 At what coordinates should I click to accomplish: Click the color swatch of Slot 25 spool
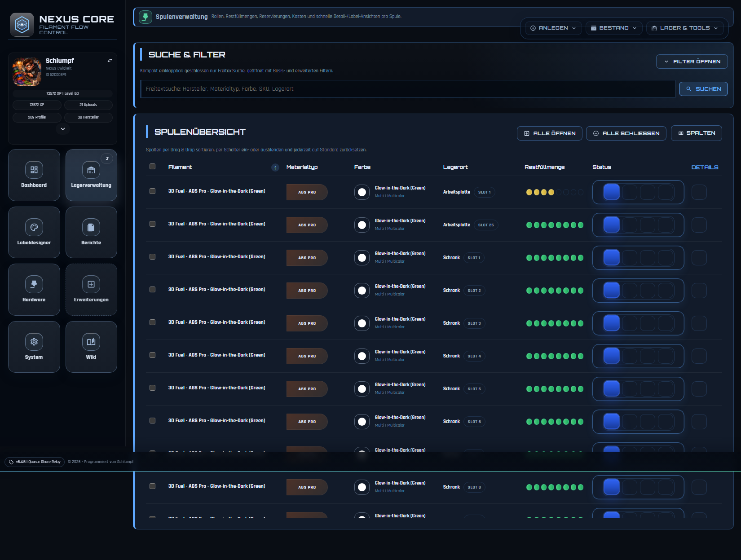(362, 225)
